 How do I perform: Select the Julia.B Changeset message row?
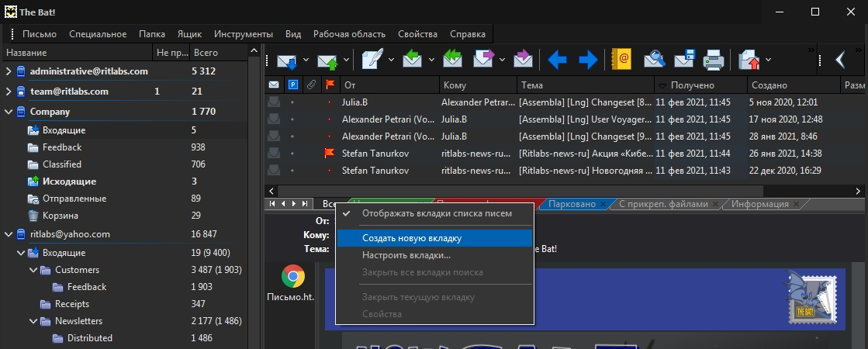[565, 102]
